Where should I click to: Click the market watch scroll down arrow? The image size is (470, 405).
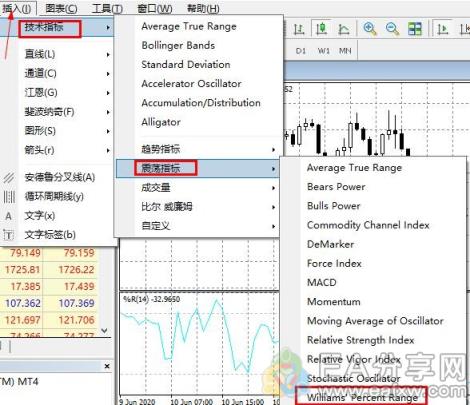pos(104,330)
